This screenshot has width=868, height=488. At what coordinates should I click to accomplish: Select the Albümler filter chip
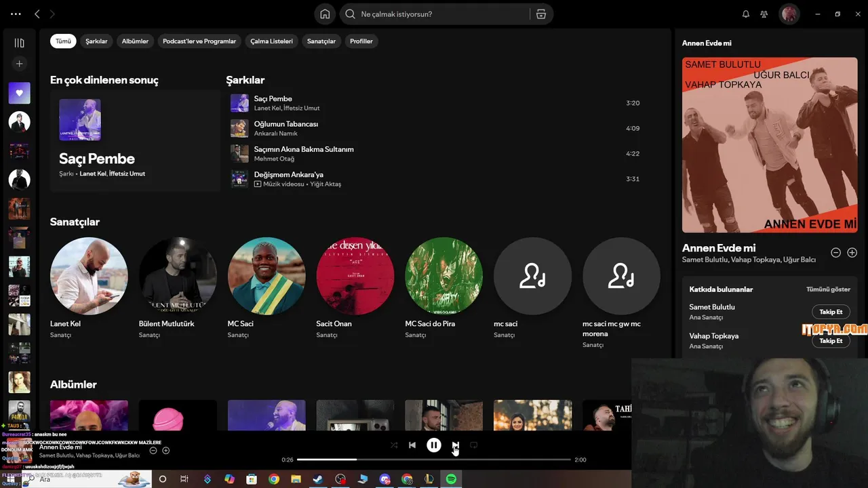[x=135, y=41]
